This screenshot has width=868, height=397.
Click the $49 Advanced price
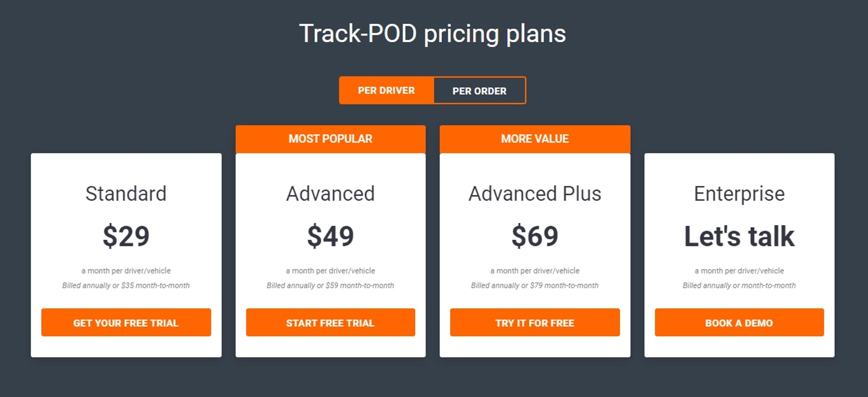330,236
